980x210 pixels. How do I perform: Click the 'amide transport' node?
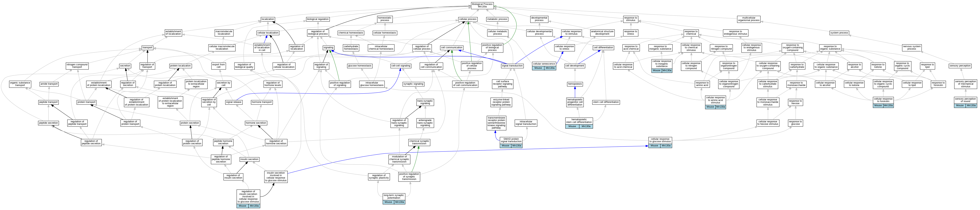(x=49, y=84)
